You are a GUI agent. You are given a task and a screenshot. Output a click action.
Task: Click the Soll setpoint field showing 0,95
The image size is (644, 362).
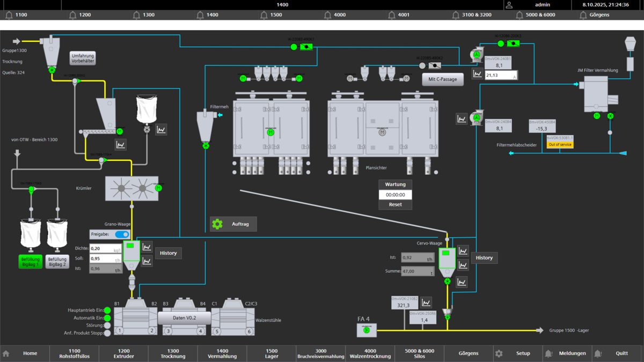105,258
